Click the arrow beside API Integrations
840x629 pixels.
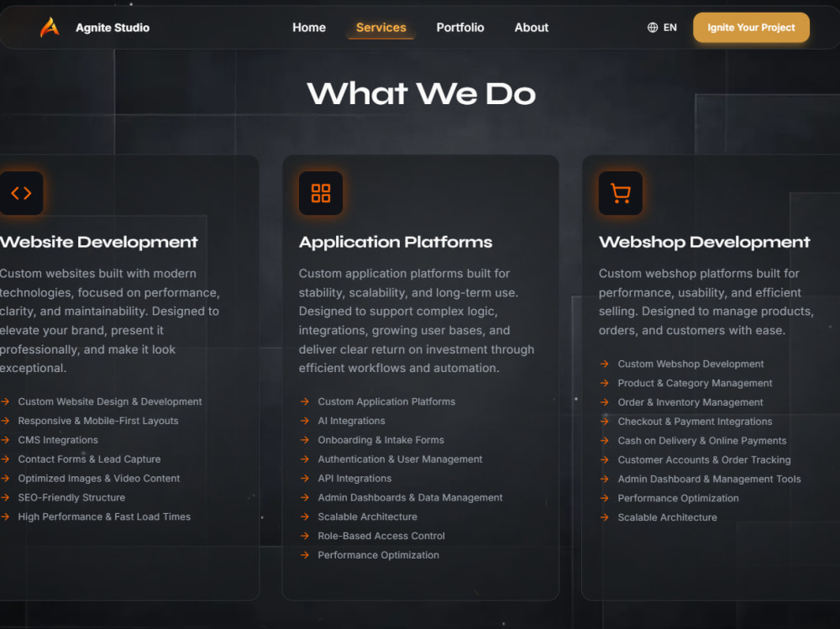pyautogui.click(x=304, y=479)
